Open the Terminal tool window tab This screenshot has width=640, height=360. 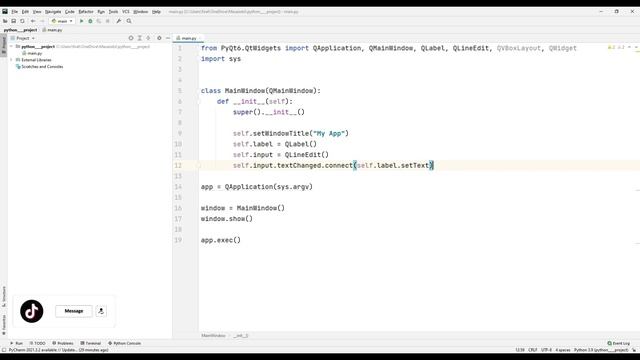point(91,343)
